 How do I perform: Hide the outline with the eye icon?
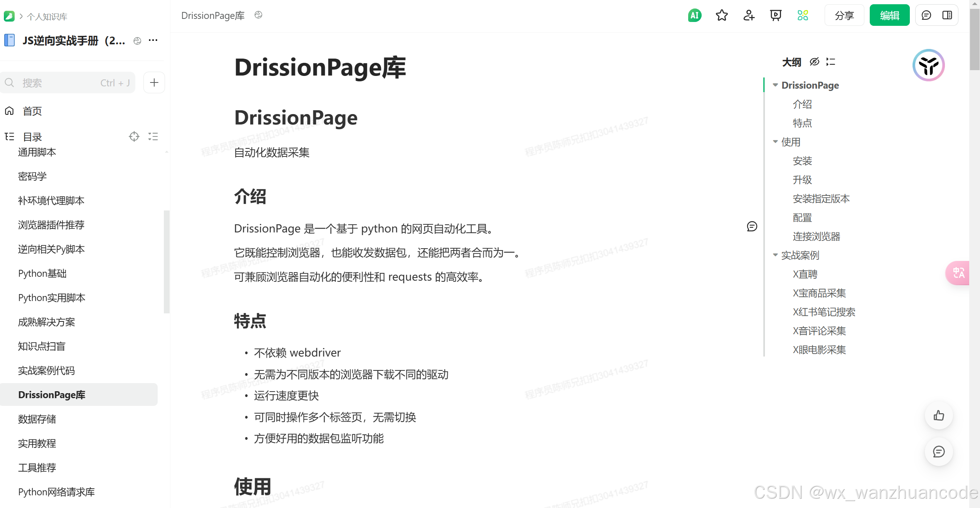pyautogui.click(x=814, y=62)
